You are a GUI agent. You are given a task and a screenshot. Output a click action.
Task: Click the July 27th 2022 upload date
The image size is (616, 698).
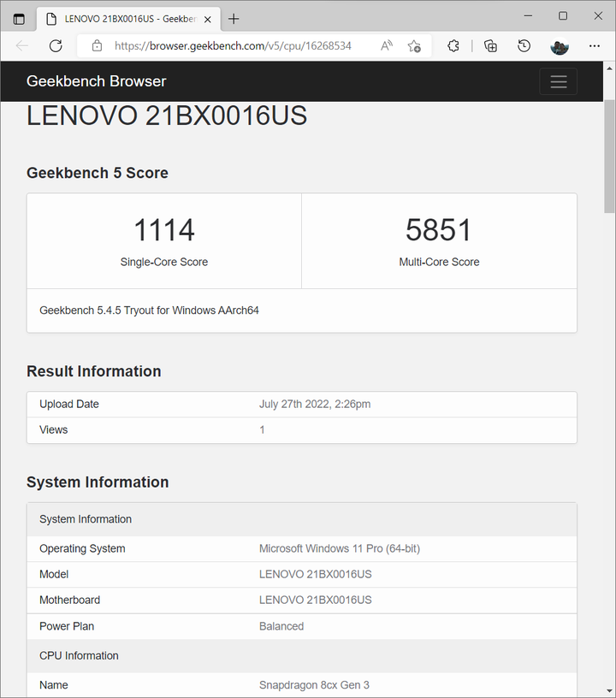[315, 405]
